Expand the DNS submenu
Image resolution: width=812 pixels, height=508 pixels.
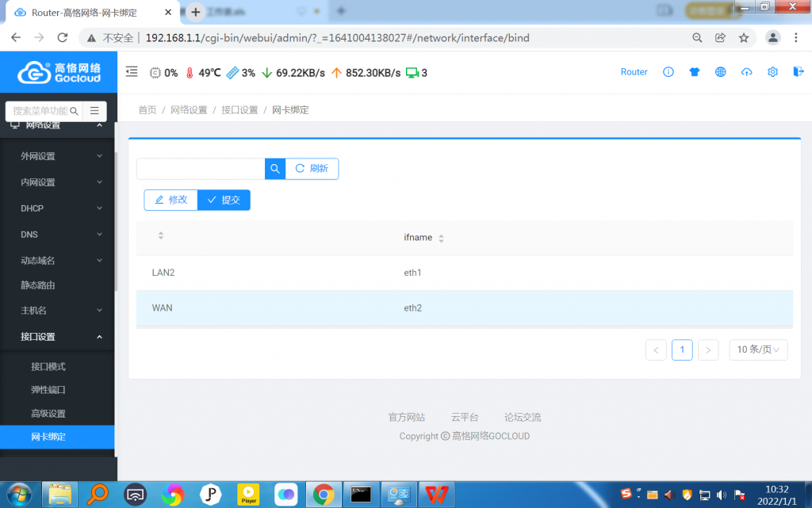(x=57, y=235)
